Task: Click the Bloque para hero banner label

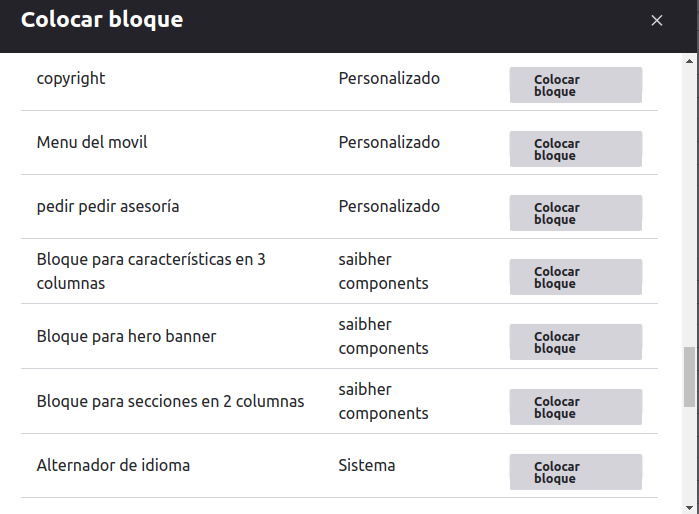Action: (x=126, y=336)
